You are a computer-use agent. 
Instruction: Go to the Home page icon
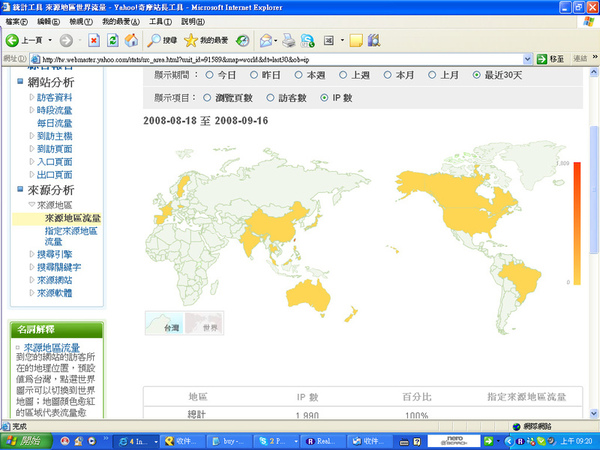pyautogui.click(x=130, y=40)
